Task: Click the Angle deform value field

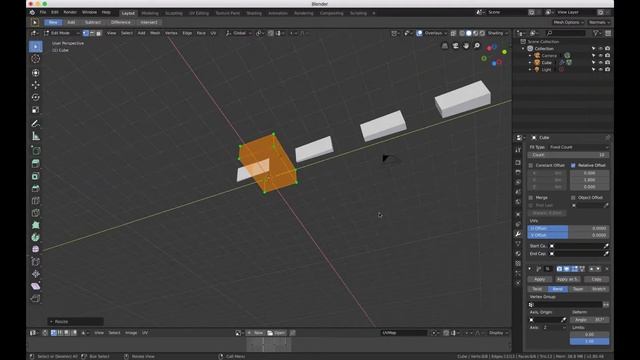Action: [x=589, y=320]
